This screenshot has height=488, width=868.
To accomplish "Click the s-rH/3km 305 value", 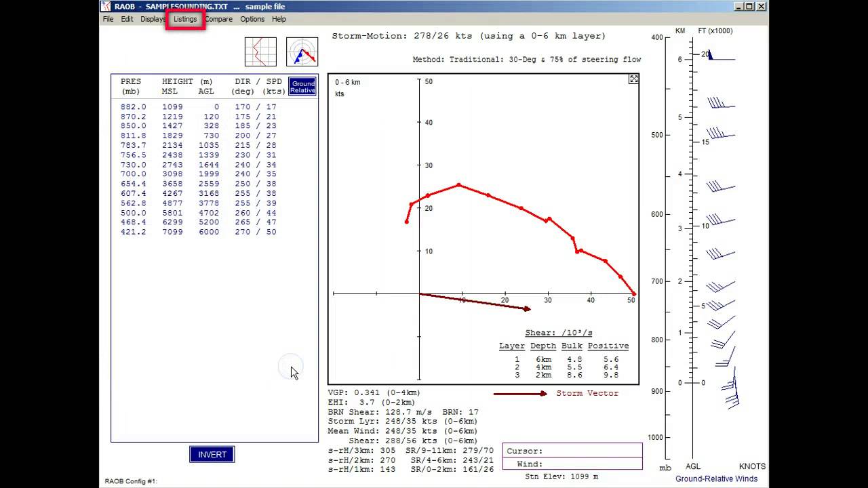I will 361,450.
